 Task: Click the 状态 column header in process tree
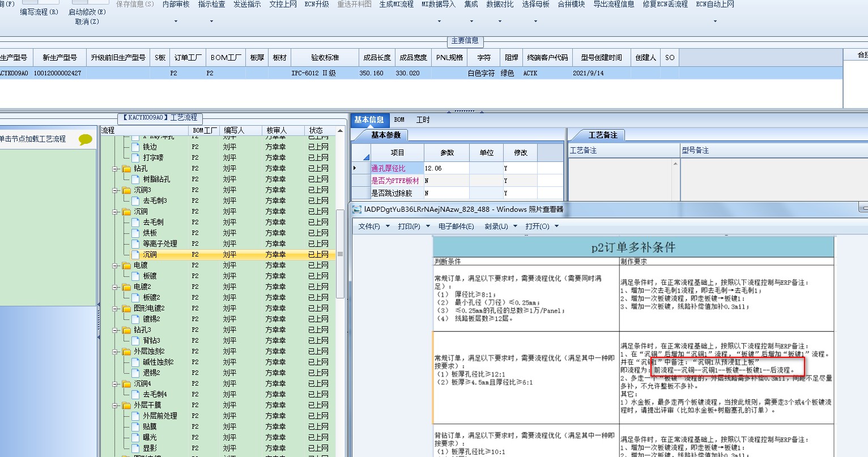320,131
